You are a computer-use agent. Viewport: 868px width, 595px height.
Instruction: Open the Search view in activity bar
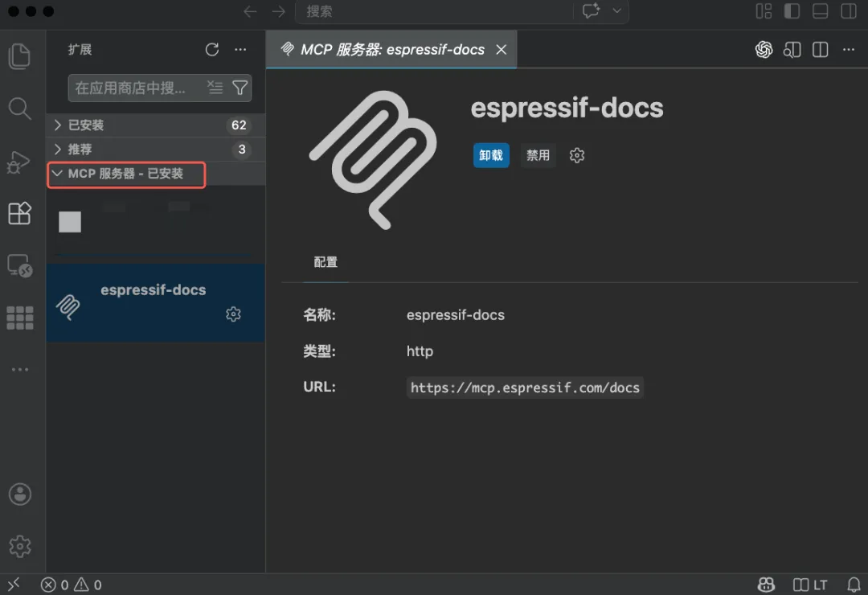point(19,109)
